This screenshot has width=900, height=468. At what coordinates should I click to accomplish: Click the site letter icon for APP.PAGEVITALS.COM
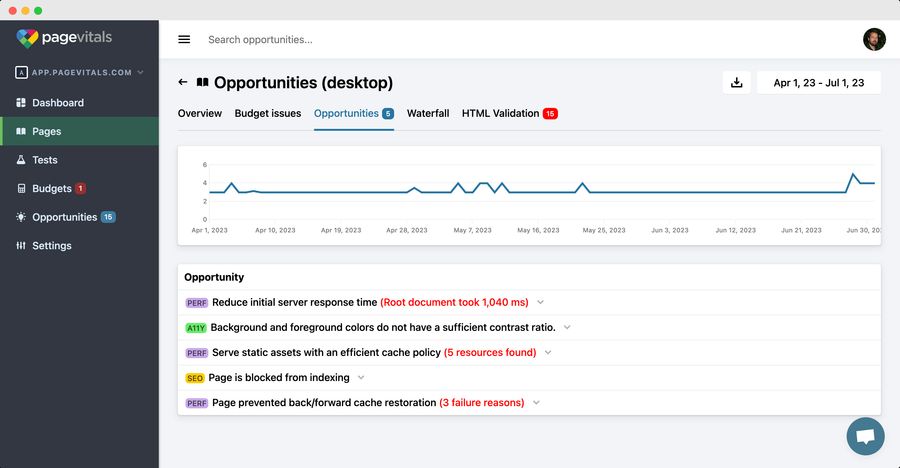tap(21, 72)
